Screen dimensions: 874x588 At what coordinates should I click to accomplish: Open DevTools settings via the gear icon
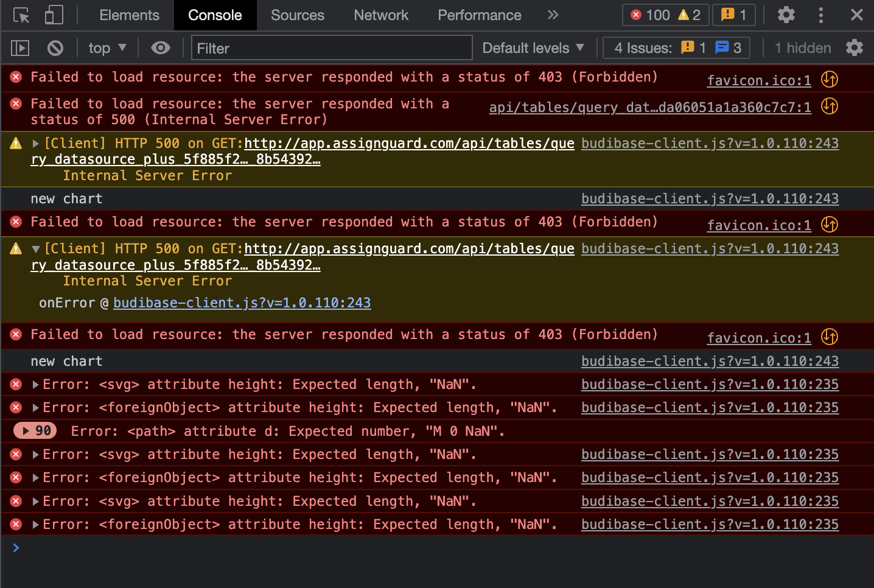pos(786,15)
